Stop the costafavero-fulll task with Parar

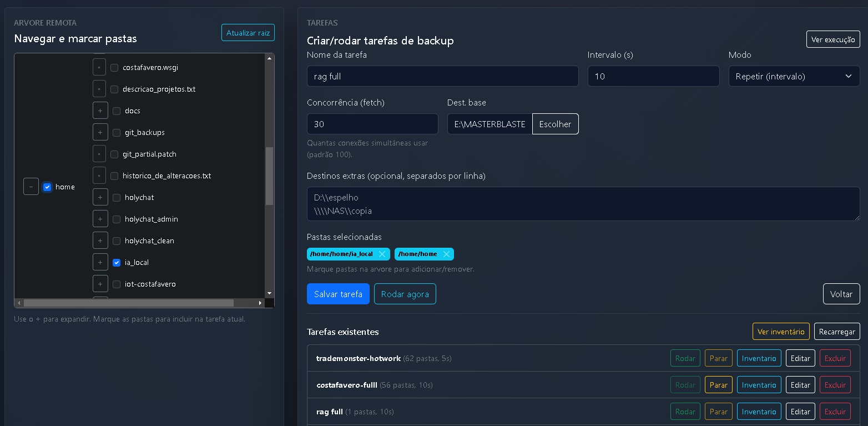pos(718,385)
